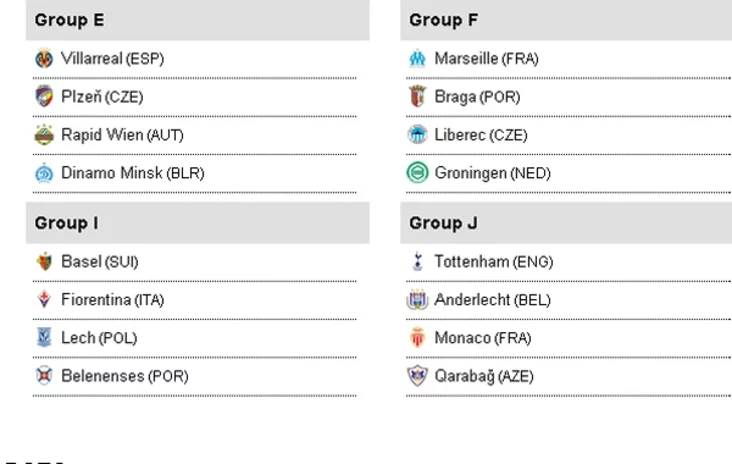Click the Dinamo Minsk club crest
This screenshot has width=732, height=464.
(43, 173)
